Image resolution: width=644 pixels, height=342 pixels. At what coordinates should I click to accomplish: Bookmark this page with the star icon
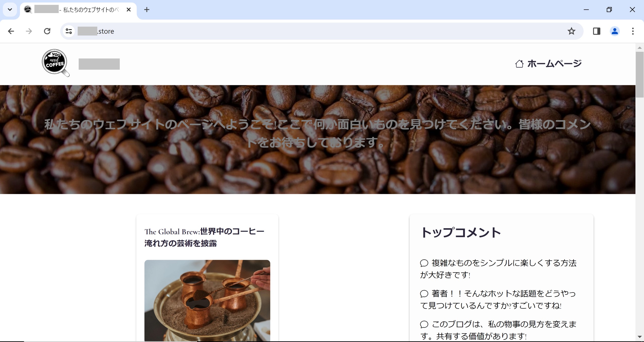click(x=571, y=31)
